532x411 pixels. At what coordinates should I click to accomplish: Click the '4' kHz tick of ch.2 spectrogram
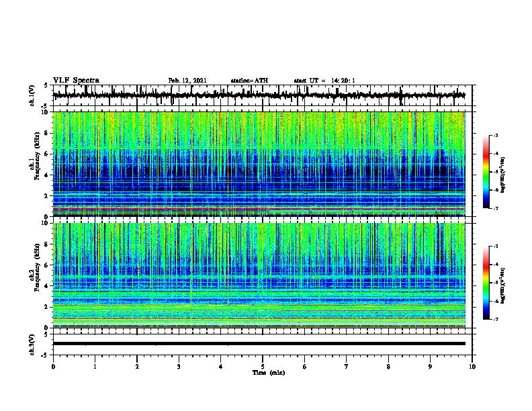46,286
